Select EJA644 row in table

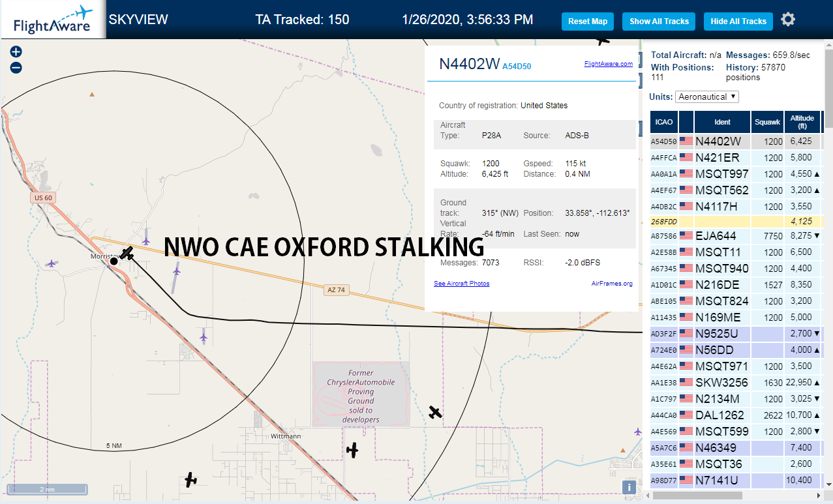tap(736, 235)
